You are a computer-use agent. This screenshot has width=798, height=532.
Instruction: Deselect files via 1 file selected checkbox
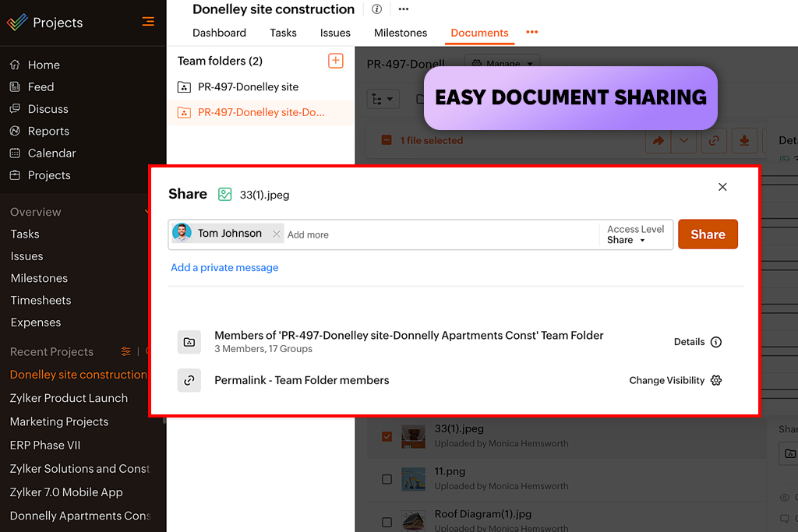click(x=387, y=140)
